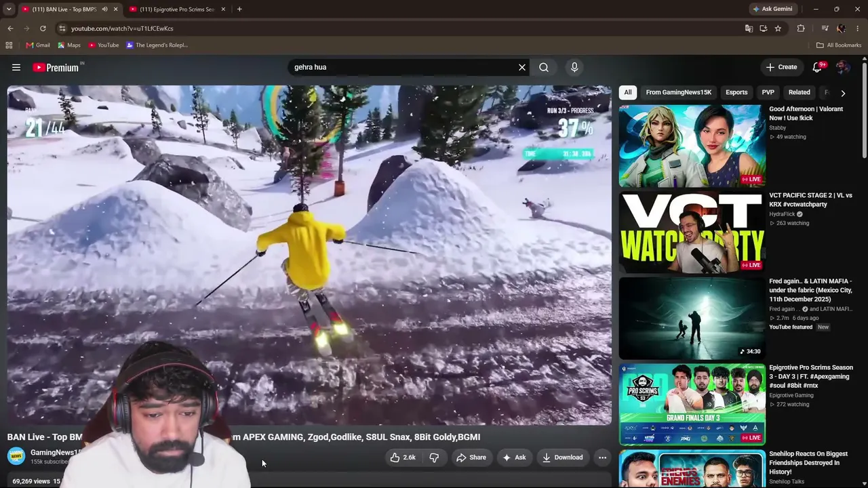Screen dimensions: 868x488
Task: Open the YouTube guide hamburger menu
Action: click(16, 67)
